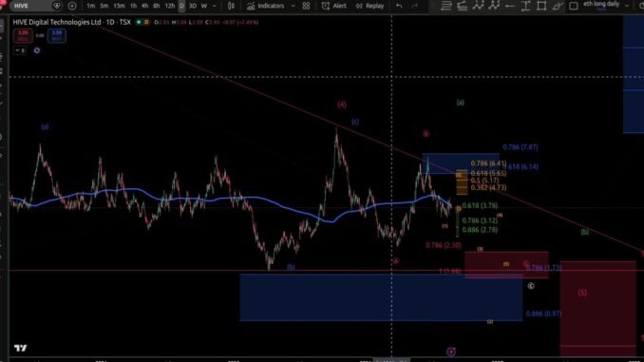Select the brush drawing tool
This screenshot has height=362, width=644.
point(558,6)
